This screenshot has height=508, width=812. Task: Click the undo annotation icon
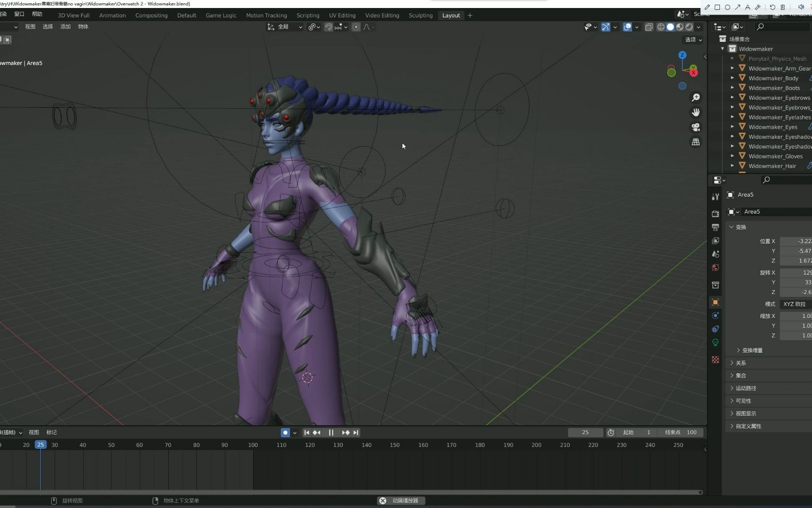[772, 7]
